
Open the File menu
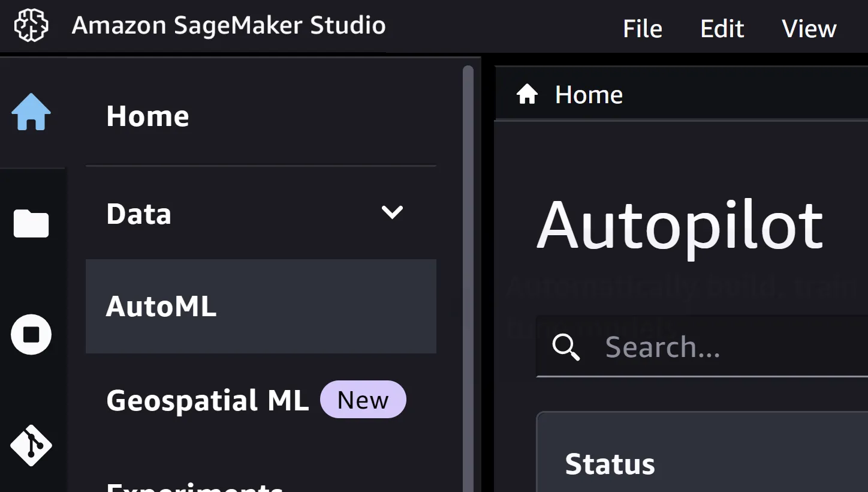pyautogui.click(x=642, y=28)
